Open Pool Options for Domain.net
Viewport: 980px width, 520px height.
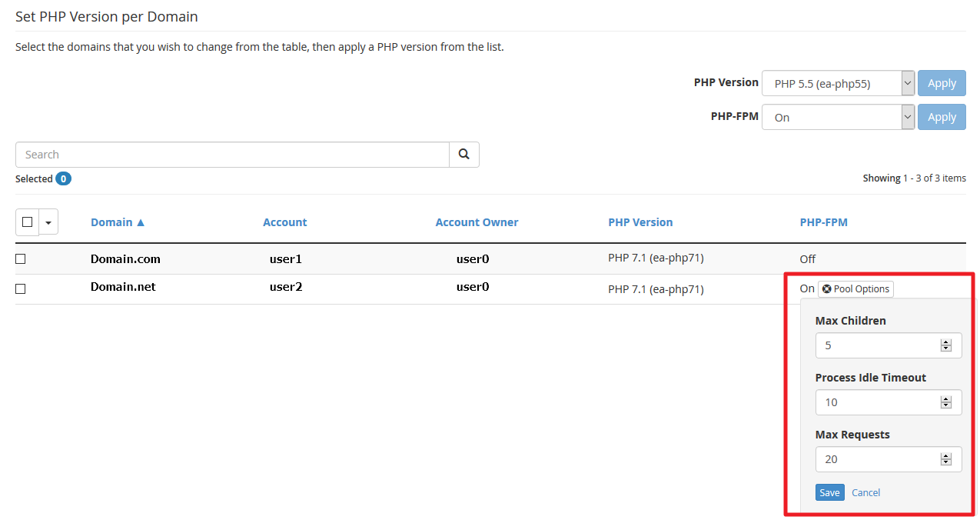(855, 288)
